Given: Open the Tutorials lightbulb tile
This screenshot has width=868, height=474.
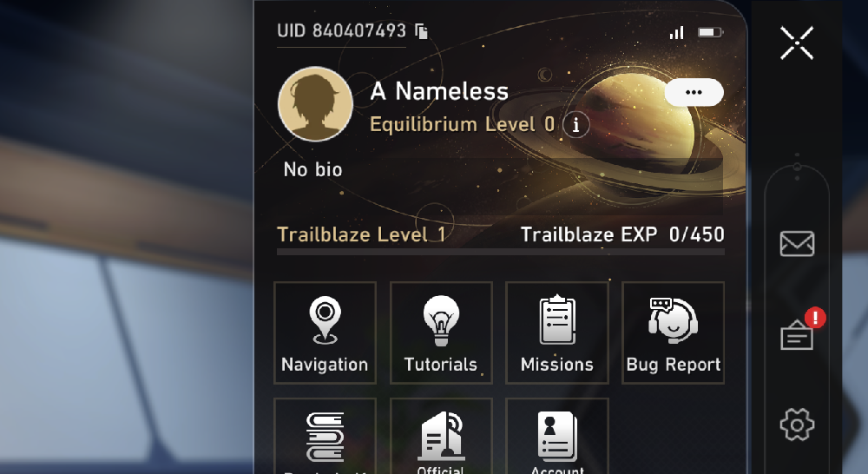Looking at the screenshot, I should point(441,332).
